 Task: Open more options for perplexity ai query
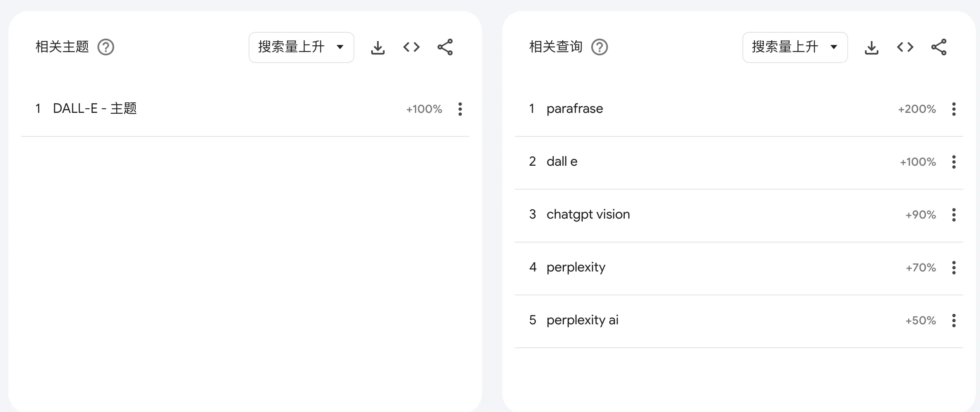click(x=954, y=321)
